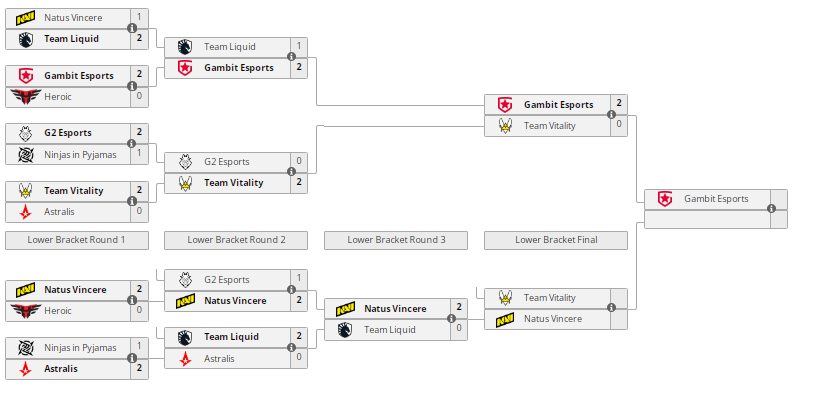Select the Lower Bracket Round 1 header

76,240
